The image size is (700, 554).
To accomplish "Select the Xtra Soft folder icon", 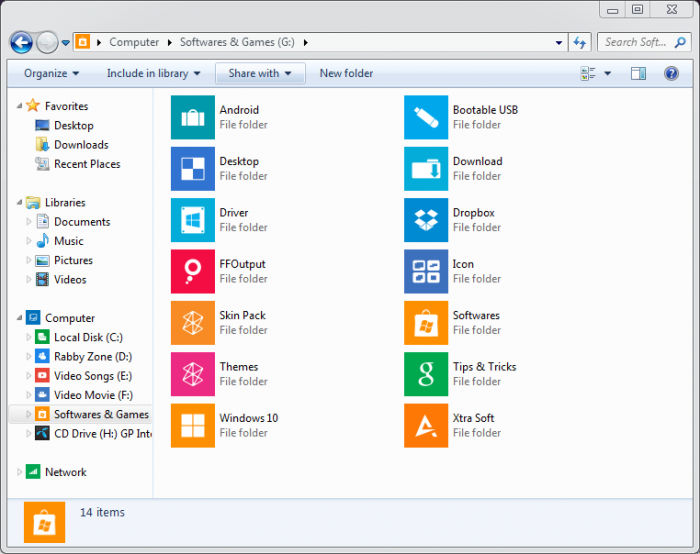I will tap(425, 425).
